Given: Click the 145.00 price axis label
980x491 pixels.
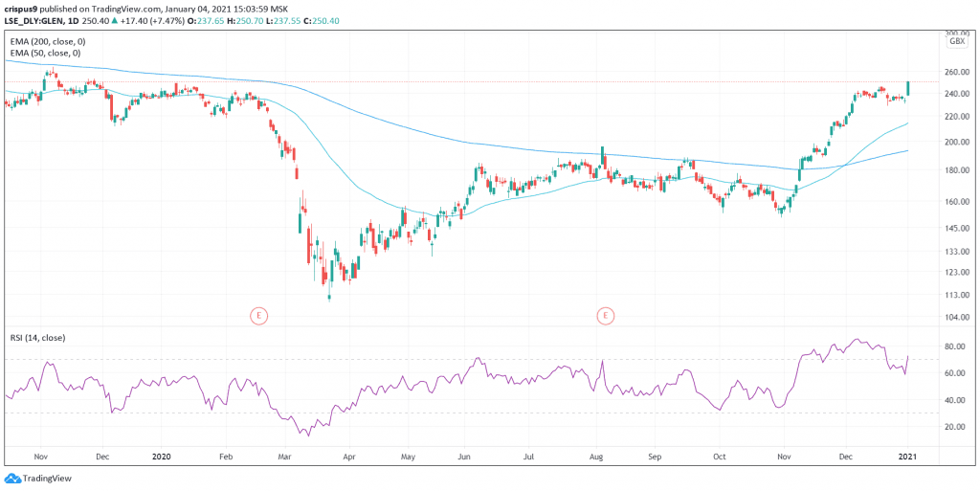Looking at the screenshot, I should tap(957, 228).
